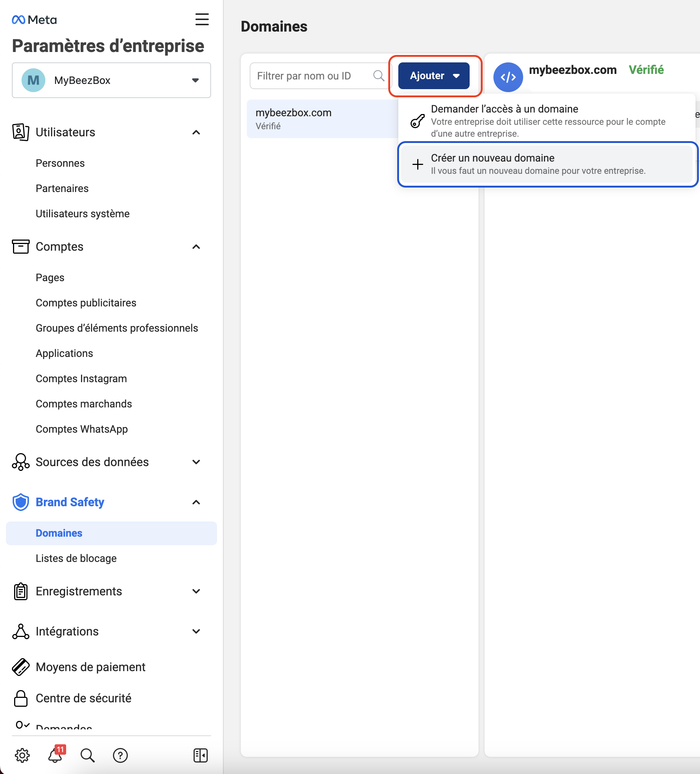This screenshot has width=700, height=774.
Task: Choose Créer un nouveau domaine option
Action: click(547, 164)
